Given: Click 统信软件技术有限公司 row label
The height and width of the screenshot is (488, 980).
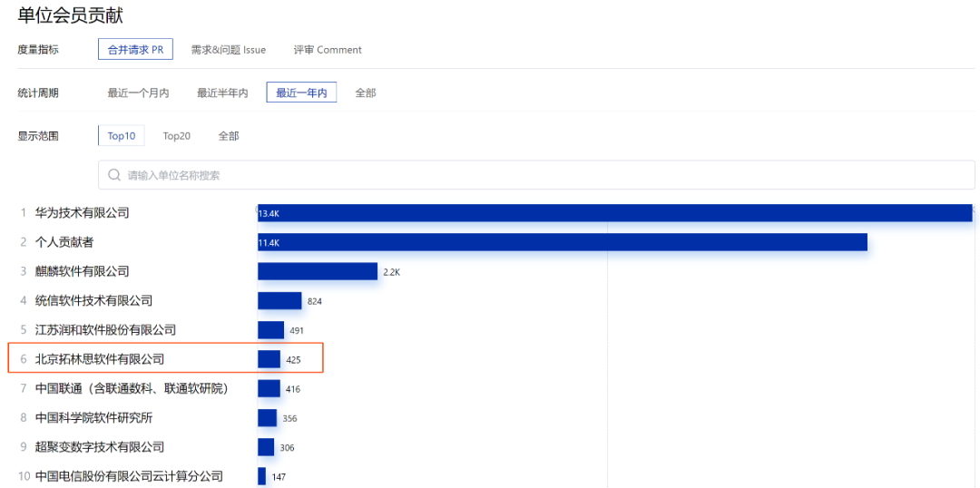Looking at the screenshot, I should tap(93, 300).
